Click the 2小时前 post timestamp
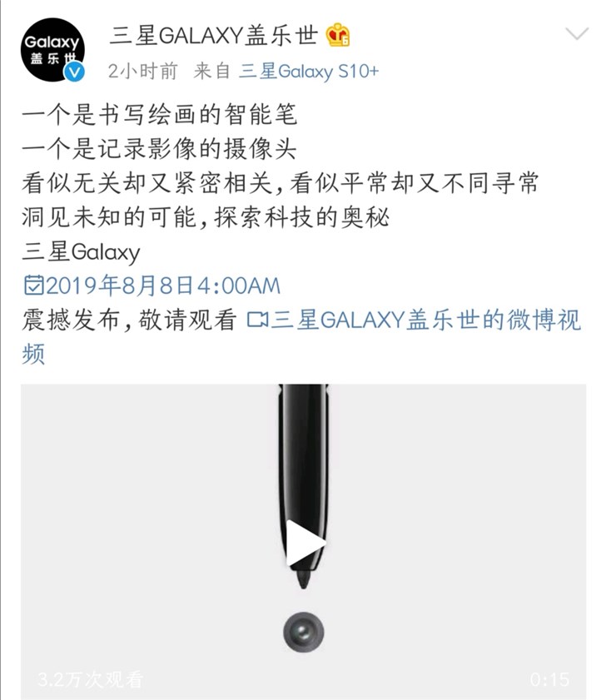The height and width of the screenshot is (700, 606). (142, 72)
